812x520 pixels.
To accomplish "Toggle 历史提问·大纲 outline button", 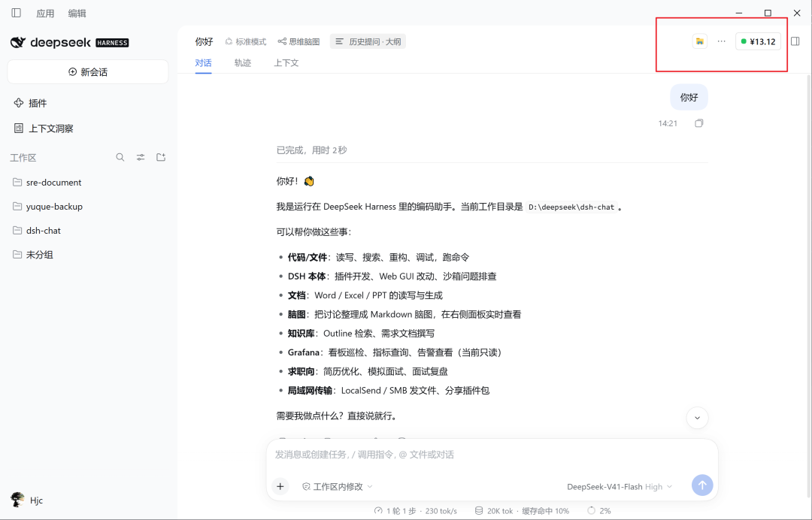I will tap(368, 41).
